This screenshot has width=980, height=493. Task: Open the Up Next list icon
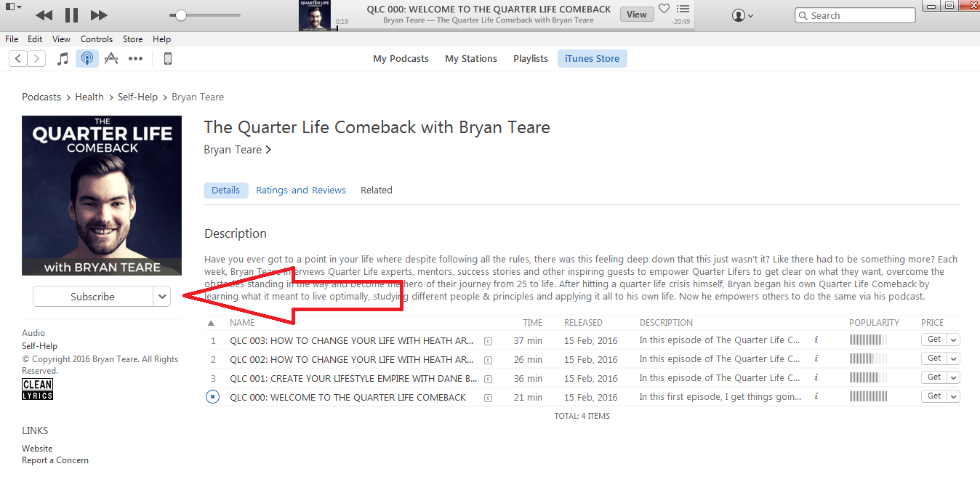pyautogui.click(x=683, y=9)
